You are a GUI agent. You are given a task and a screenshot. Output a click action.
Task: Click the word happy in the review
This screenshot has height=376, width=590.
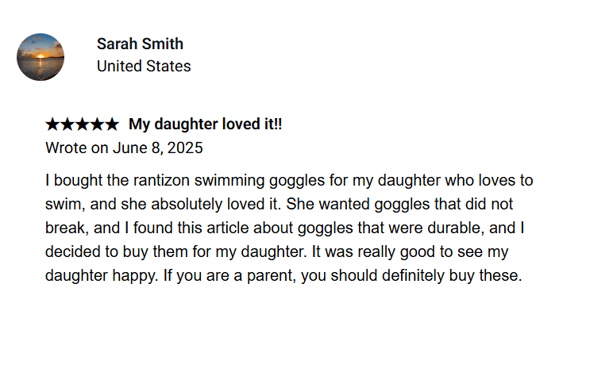[x=135, y=276]
